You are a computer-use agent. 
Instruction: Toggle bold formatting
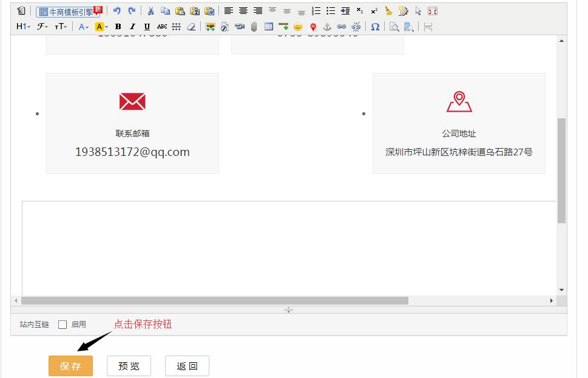118,26
